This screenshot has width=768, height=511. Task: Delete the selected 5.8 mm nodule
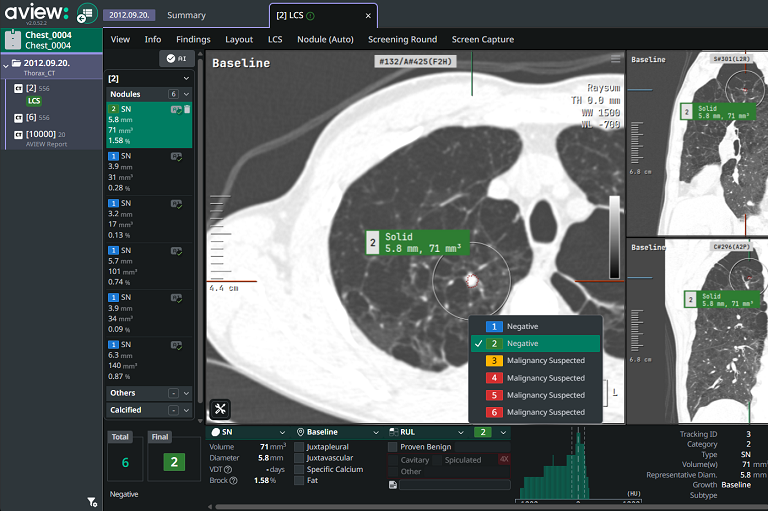pos(187,109)
